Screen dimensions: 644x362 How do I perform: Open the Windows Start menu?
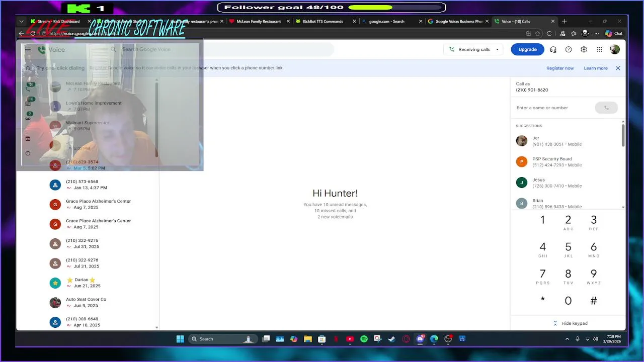tap(180, 339)
